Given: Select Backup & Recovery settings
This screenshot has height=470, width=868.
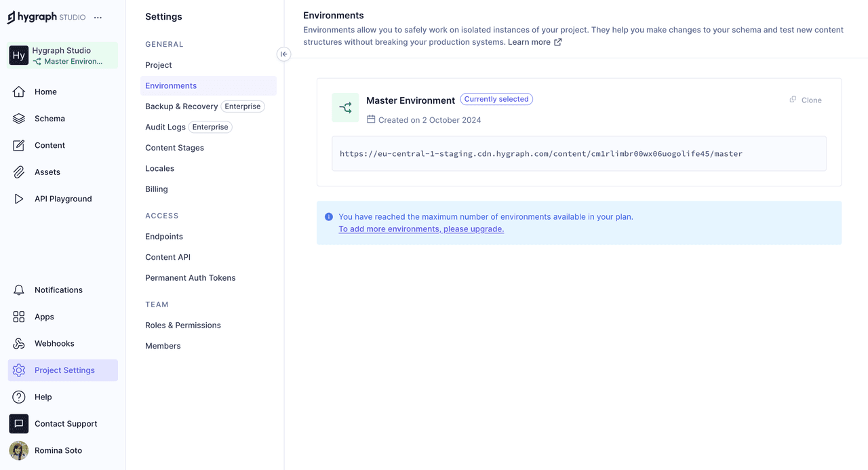Looking at the screenshot, I should (181, 106).
